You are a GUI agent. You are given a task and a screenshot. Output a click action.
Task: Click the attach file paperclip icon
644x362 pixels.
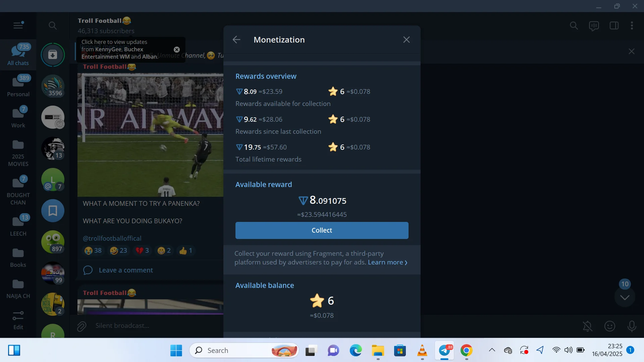point(82,326)
